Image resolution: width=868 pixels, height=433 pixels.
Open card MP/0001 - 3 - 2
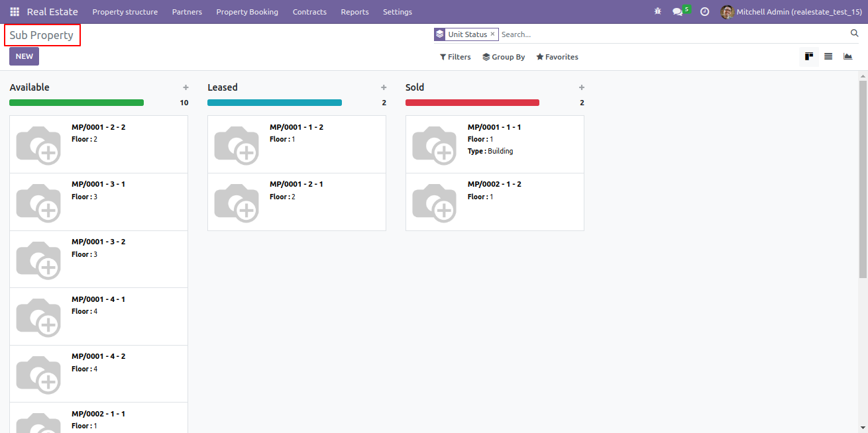pyautogui.click(x=99, y=259)
